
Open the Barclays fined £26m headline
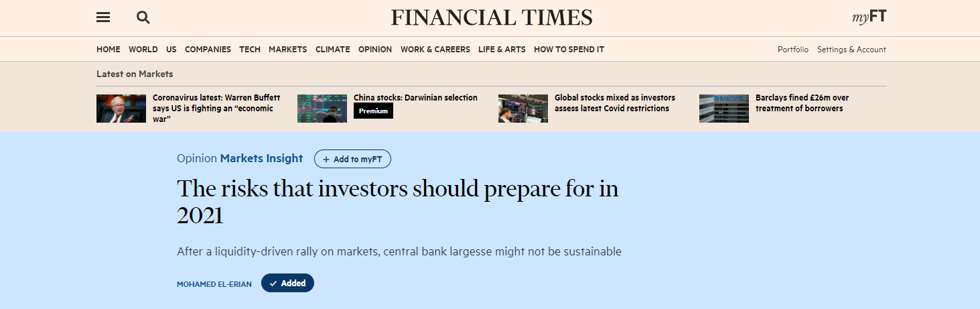point(802,103)
